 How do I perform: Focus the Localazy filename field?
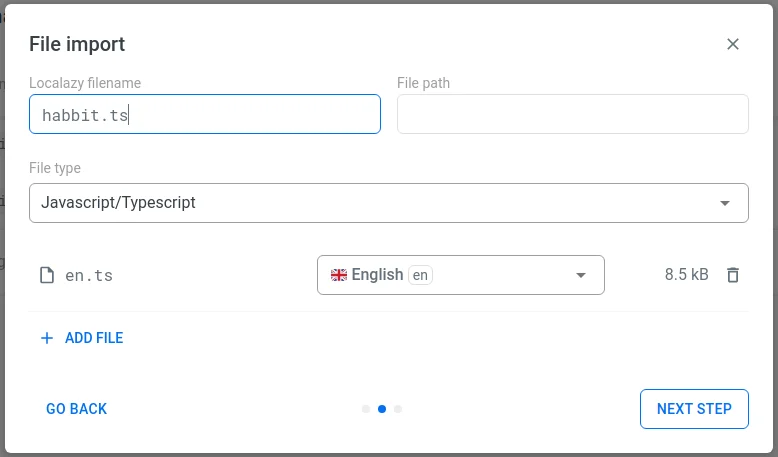coord(205,115)
